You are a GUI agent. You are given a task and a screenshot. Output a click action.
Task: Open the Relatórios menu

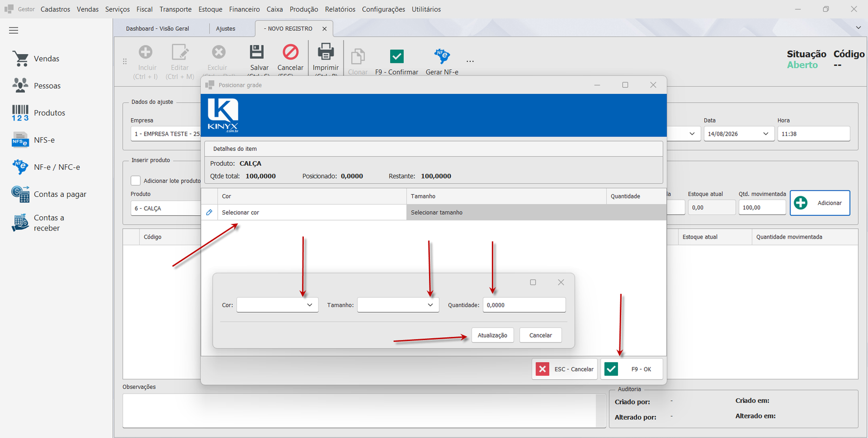[x=340, y=9]
